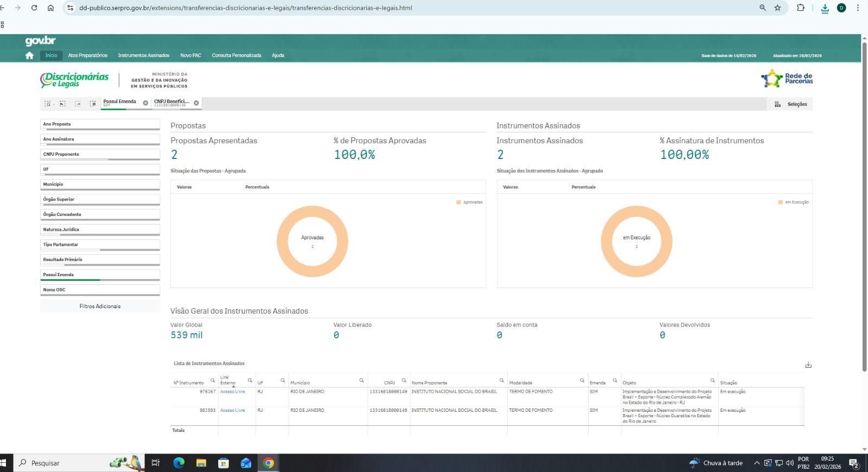Search icon in Município column header
868x472 pixels.
pyautogui.click(x=361, y=380)
